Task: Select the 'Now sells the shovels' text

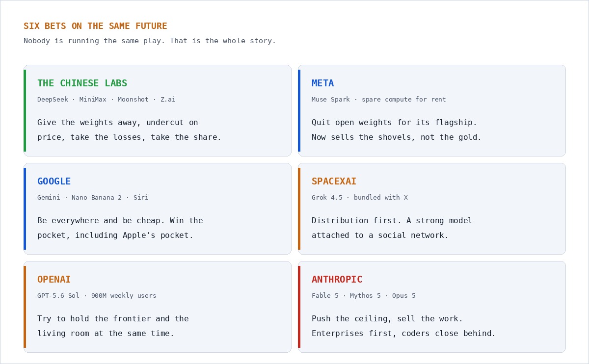Action: (x=397, y=137)
